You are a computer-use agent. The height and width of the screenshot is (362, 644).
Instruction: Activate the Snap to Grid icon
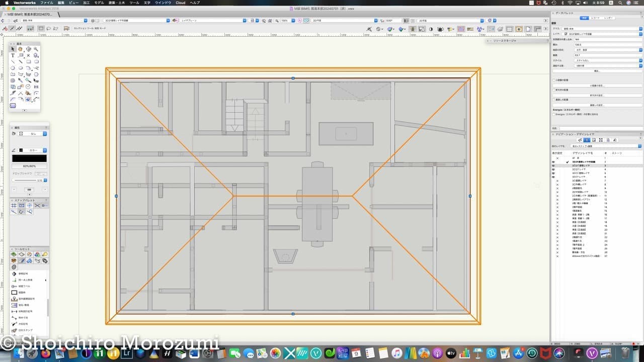coord(14,206)
